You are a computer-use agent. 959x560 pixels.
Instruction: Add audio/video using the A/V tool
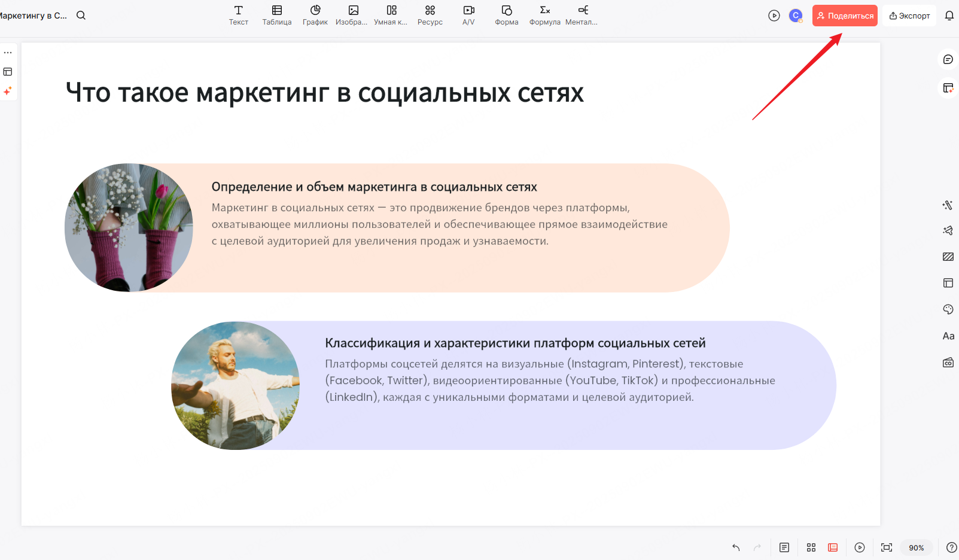(468, 15)
